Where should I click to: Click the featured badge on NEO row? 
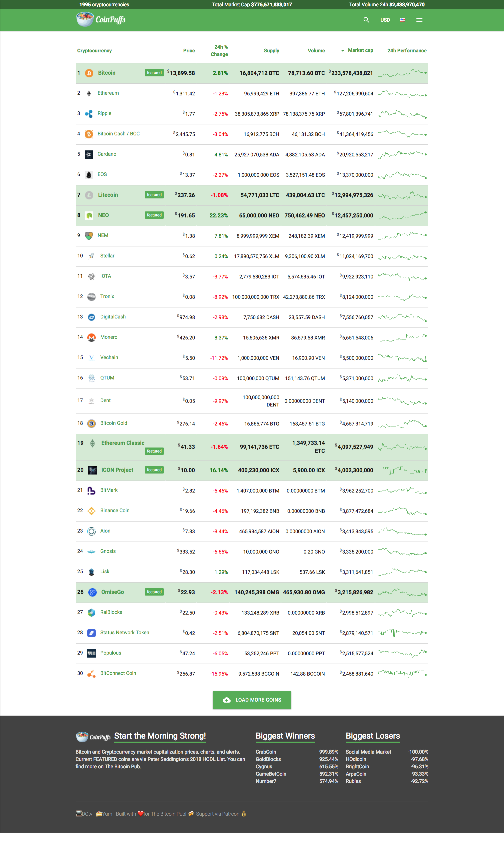click(x=154, y=215)
